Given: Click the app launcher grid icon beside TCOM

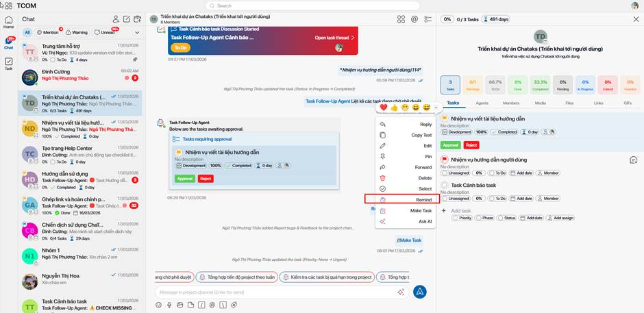Looking at the screenshot, I should (8, 5).
